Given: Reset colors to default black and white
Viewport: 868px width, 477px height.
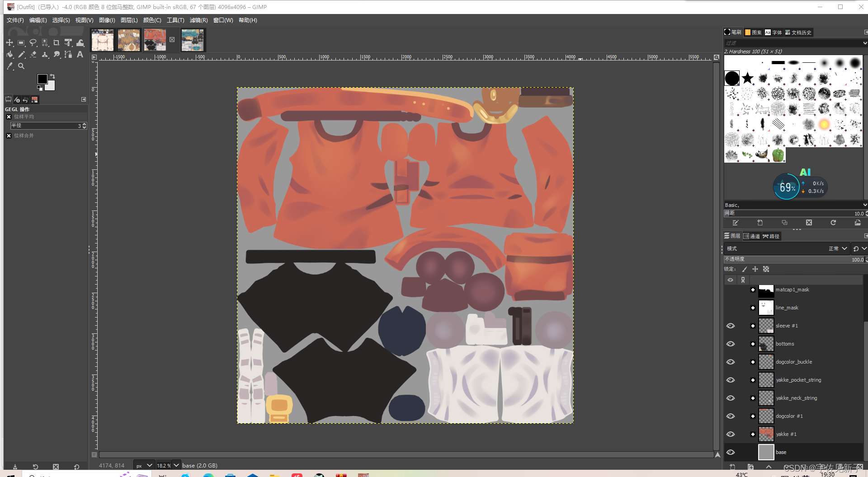Looking at the screenshot, I should [x=40, y=88].
